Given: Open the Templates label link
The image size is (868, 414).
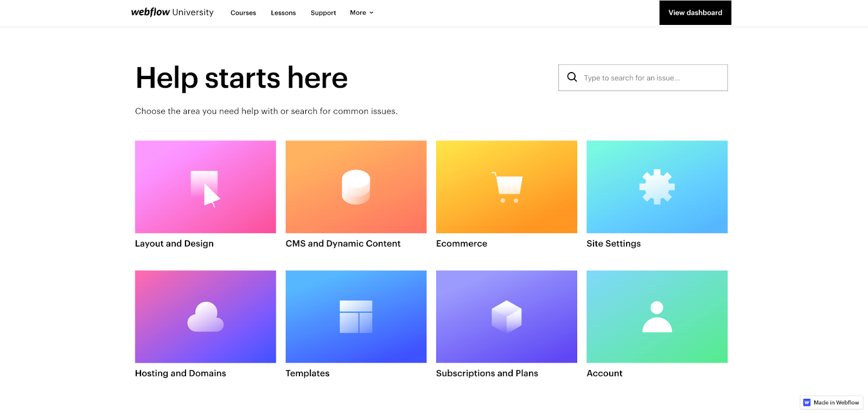Looking at the screenshot, I should pos(308,373).
